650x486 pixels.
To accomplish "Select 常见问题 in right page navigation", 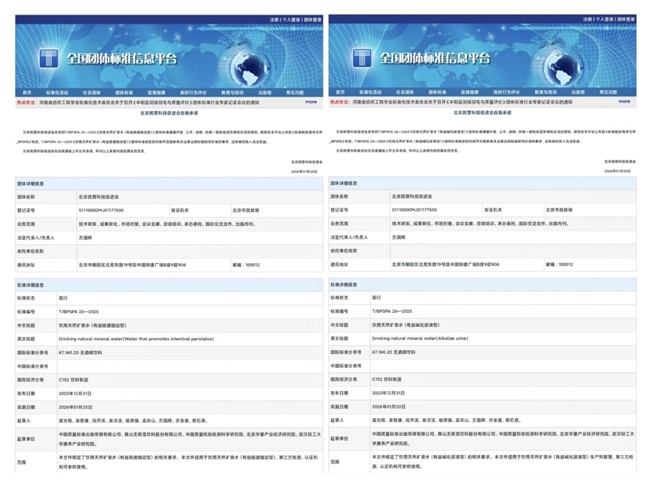I will click(608, 92).
